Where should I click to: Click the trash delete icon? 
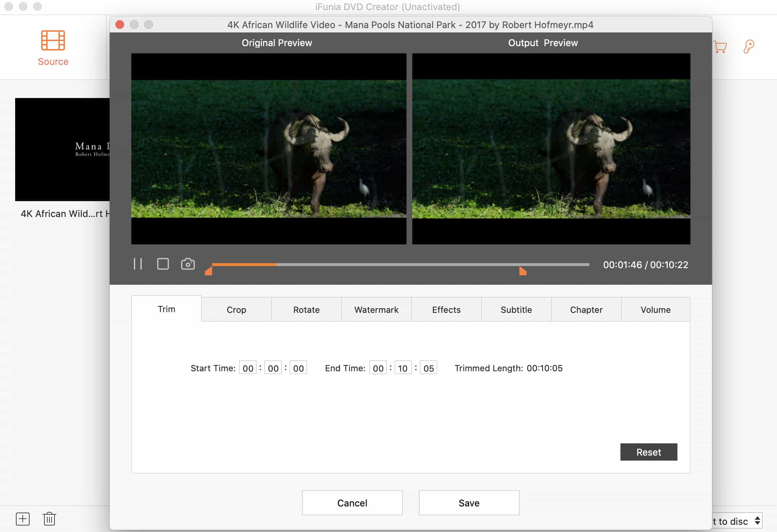click(x=49, y=519)
